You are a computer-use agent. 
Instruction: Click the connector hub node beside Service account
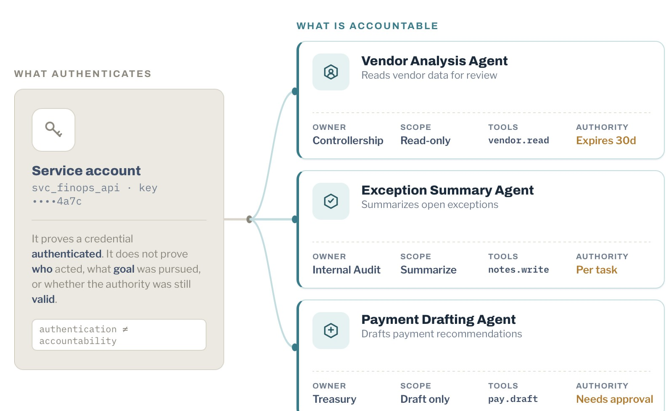pos(249,219)
